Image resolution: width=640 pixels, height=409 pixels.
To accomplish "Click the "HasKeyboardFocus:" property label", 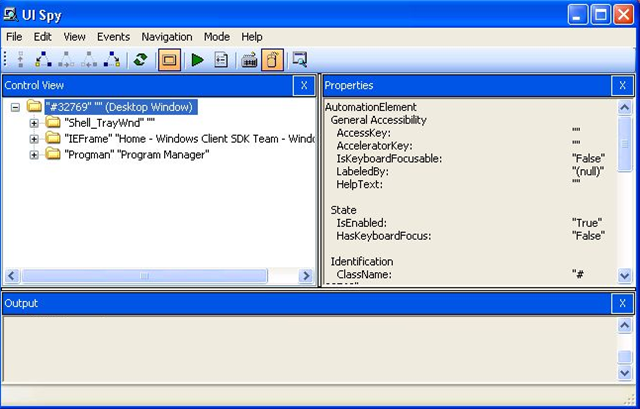I will [x=384, y=236].
